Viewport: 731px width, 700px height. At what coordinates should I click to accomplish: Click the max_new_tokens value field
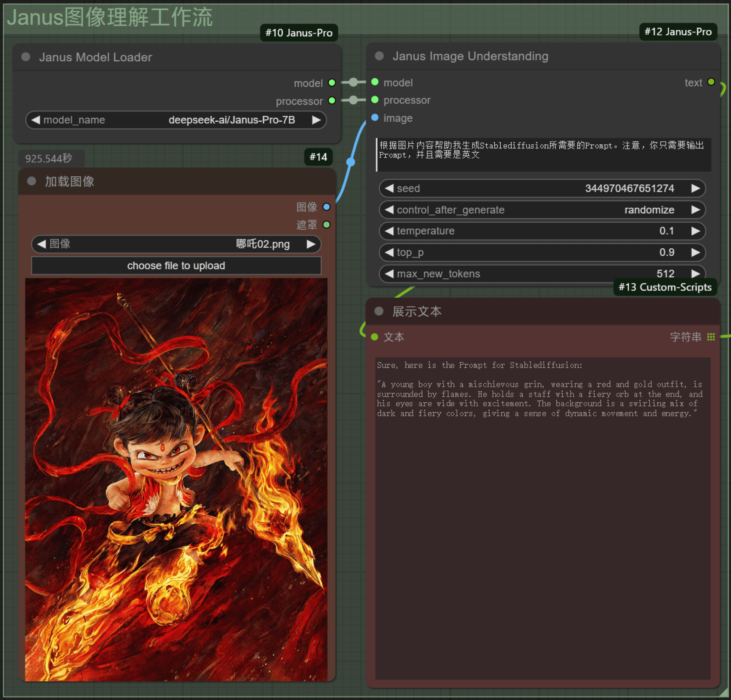[x=542, y=273]
